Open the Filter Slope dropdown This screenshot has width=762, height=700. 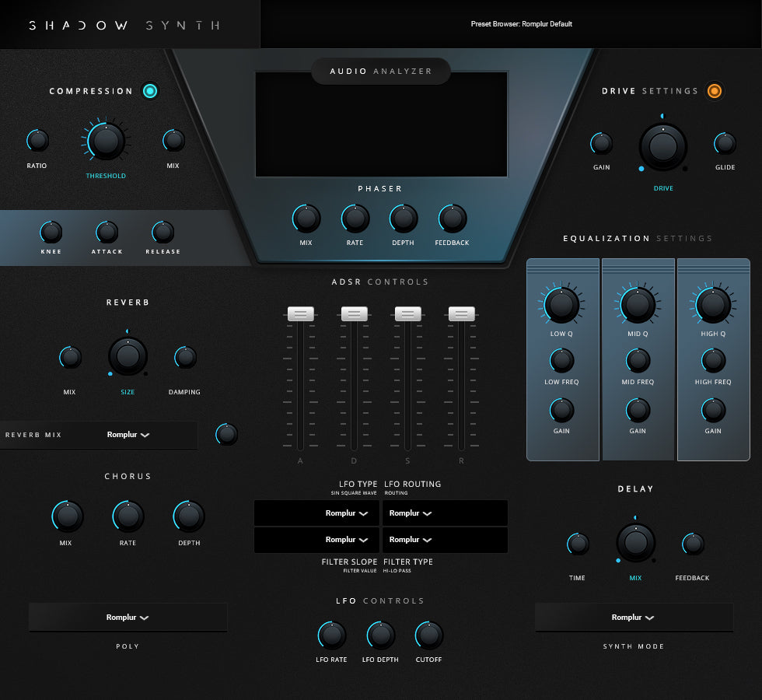317,540
